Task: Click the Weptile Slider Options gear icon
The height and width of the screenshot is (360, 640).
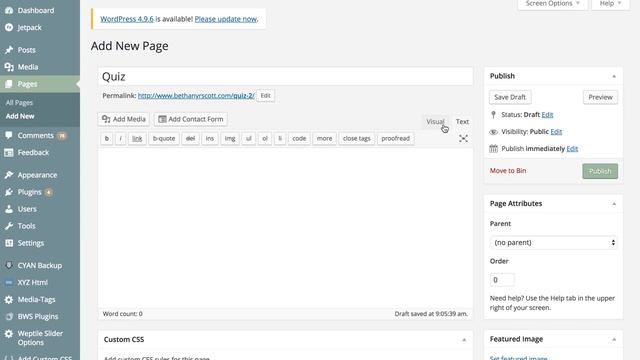Action: pyautogui.click(x=9, y=333)
